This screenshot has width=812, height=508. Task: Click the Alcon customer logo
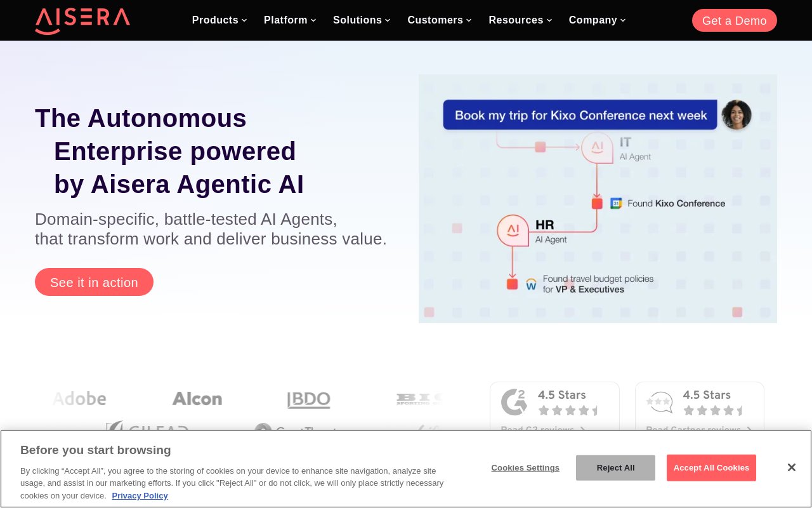click(197, 399)
